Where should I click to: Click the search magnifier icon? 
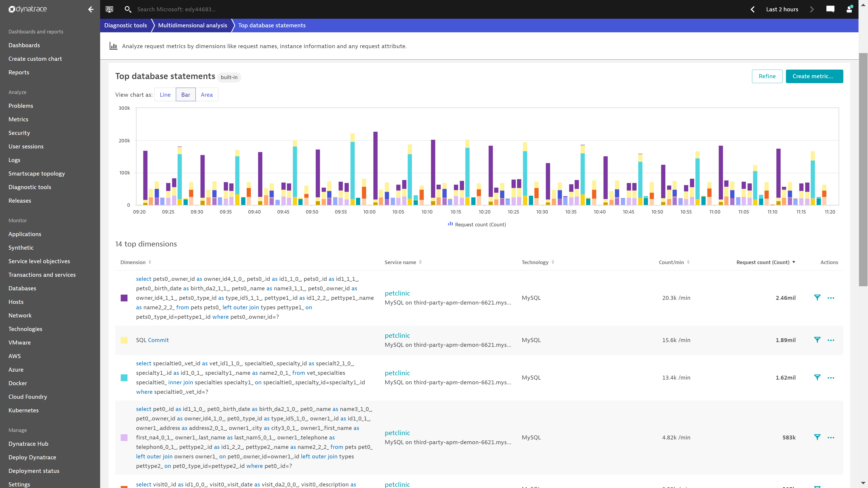[128, 9]
